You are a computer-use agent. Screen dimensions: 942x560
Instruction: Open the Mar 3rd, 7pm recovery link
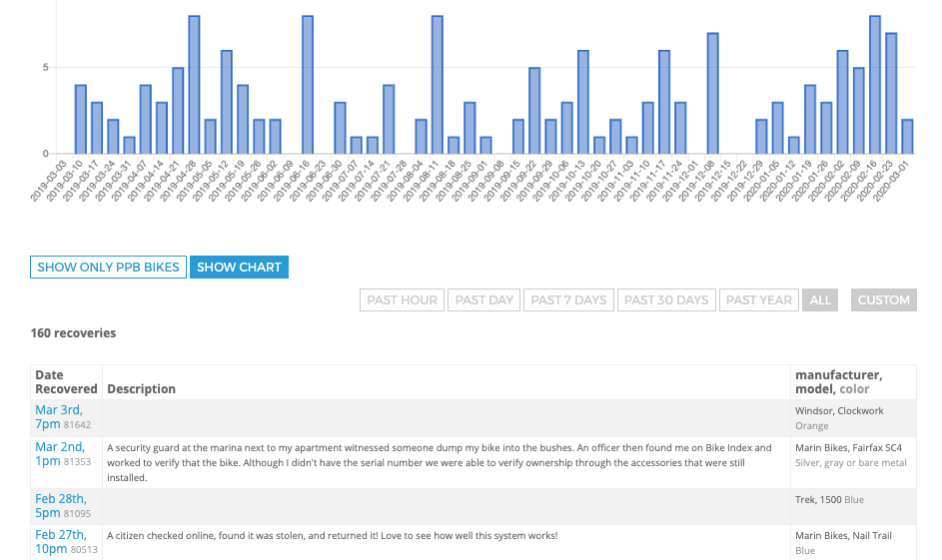[x=59, y=417]
